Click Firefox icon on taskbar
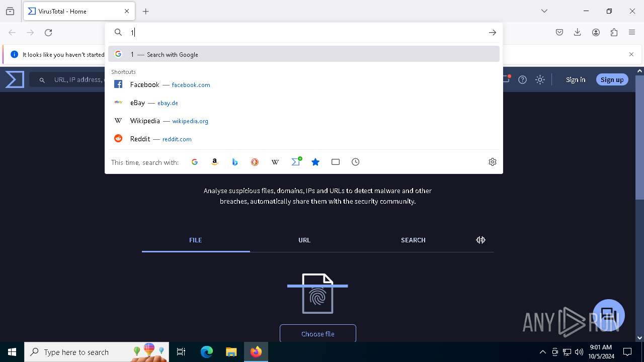 [256, 352]
